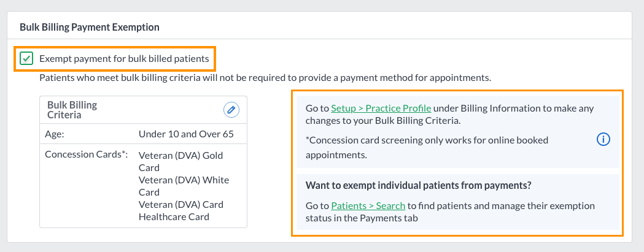Click the blue info circle icon
Viewport: 644px width, 252px height.
(x=603, y=140)
